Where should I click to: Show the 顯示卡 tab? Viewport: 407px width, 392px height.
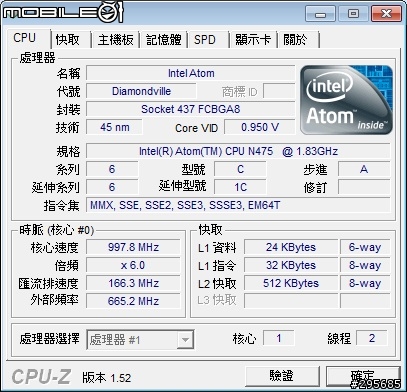click(253, 40)
